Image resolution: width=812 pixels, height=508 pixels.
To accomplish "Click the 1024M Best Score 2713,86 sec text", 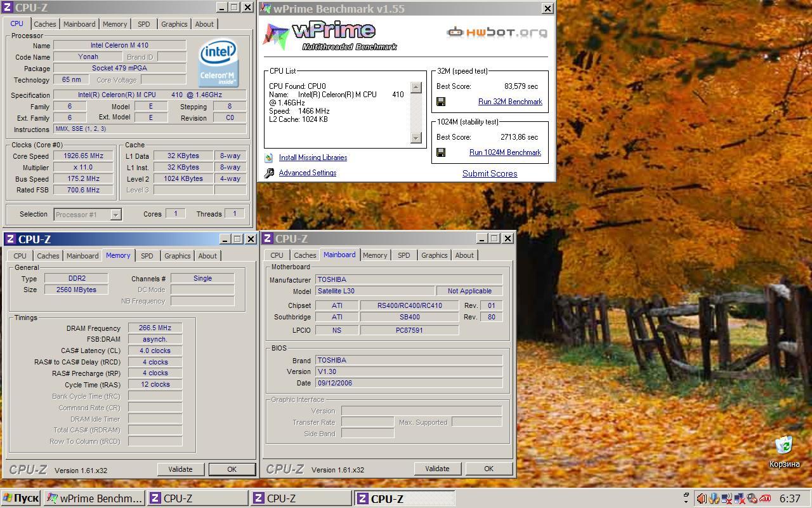I will (519, 137).
